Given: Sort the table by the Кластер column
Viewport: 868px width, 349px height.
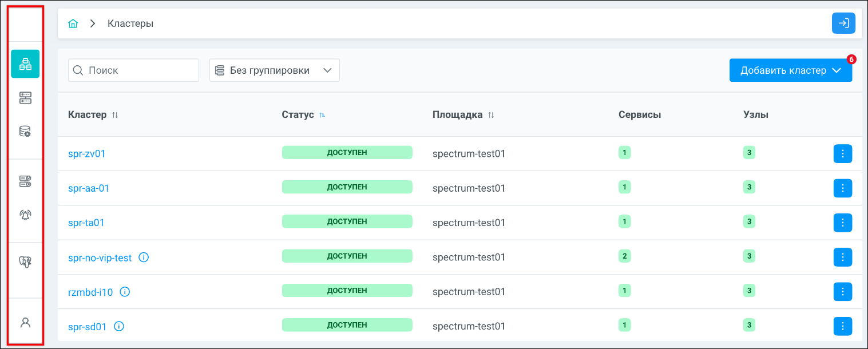Looking at the screenshot, I should (115, 115).
